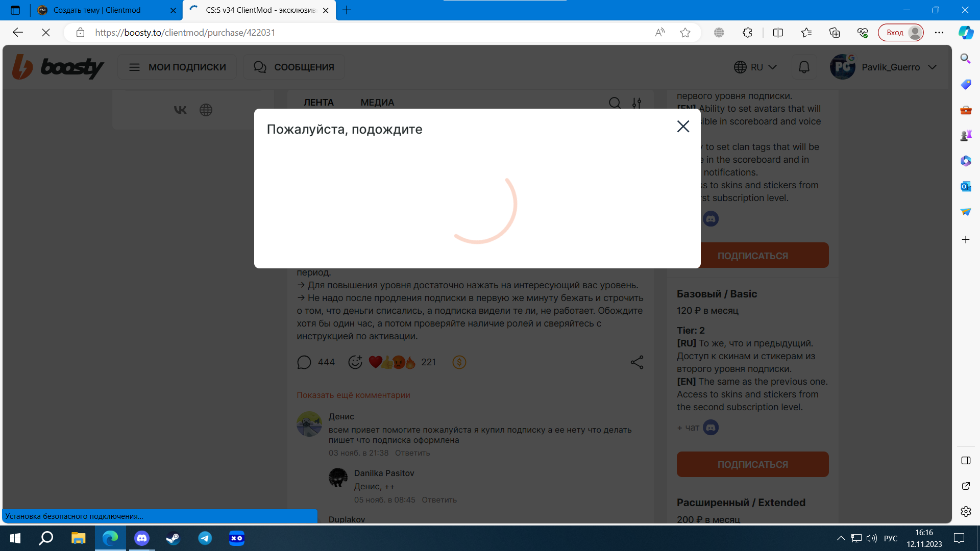Image resolution: width=980 pixels, height=551 pixels.
Task: Go back with the browser back arrow
Action: point(18,33)
